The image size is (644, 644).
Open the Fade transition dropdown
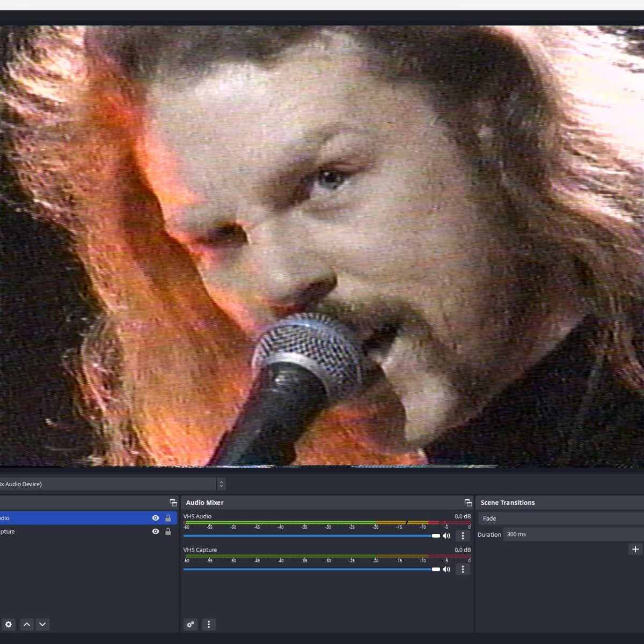561,518
